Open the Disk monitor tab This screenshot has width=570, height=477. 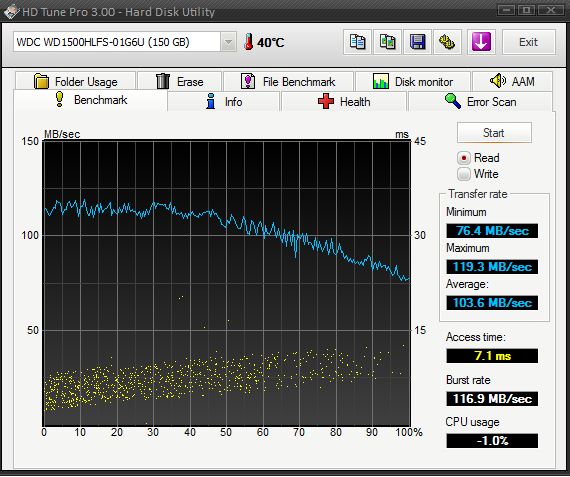point(413,81)
